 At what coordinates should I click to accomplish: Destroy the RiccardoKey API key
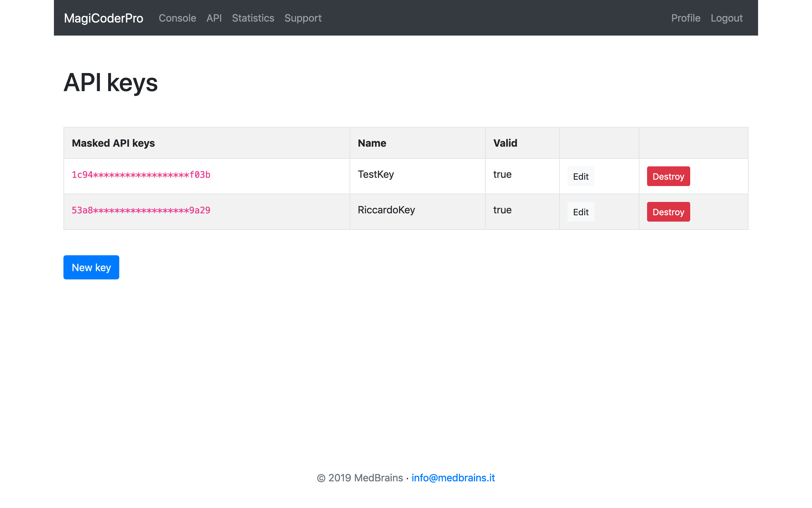(x=668, y=212)
